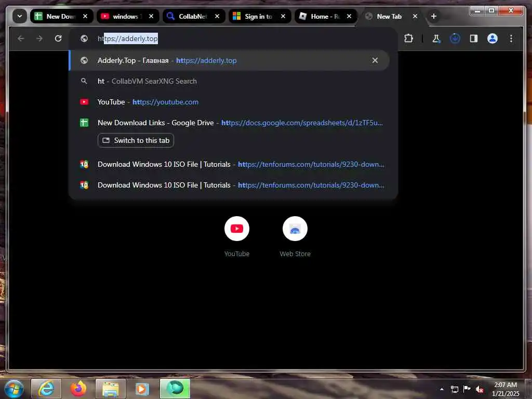Viewport: 532px width, 399px height.
Task: Switch to the windows YouTube tab
Action: pyautogui.click(x=128, y=16)
